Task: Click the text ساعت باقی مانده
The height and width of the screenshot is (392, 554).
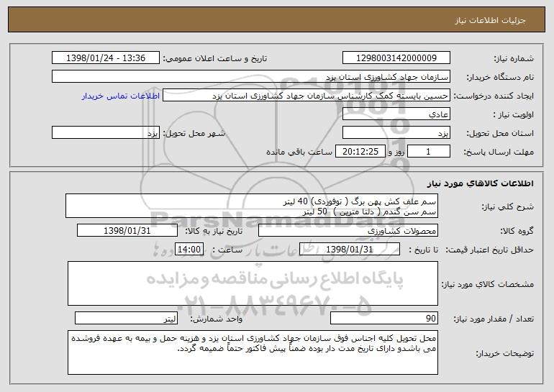Action: 299,152
